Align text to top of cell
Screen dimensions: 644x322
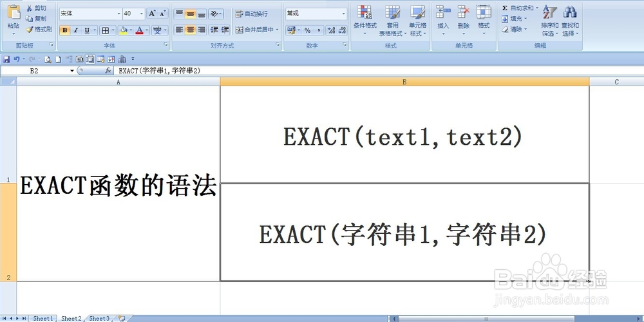click(179, 14)
